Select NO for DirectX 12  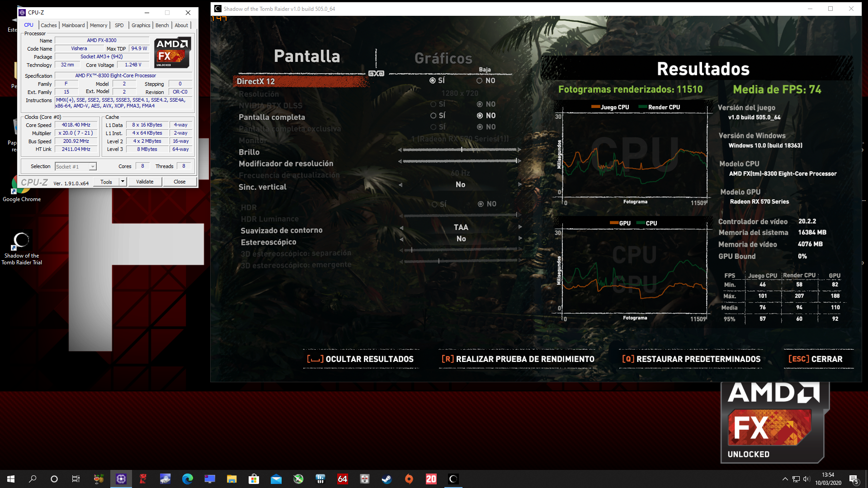point(479,81)
